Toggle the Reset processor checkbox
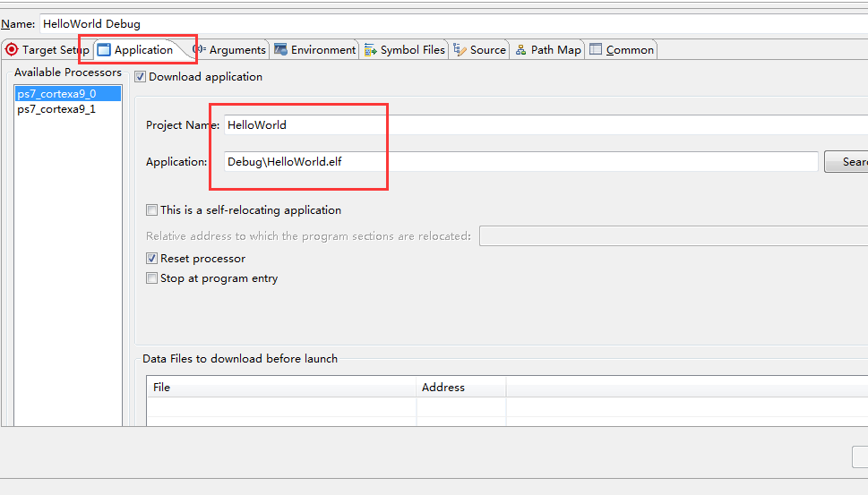Screen dimensions: 868x495 click(151, 259)
